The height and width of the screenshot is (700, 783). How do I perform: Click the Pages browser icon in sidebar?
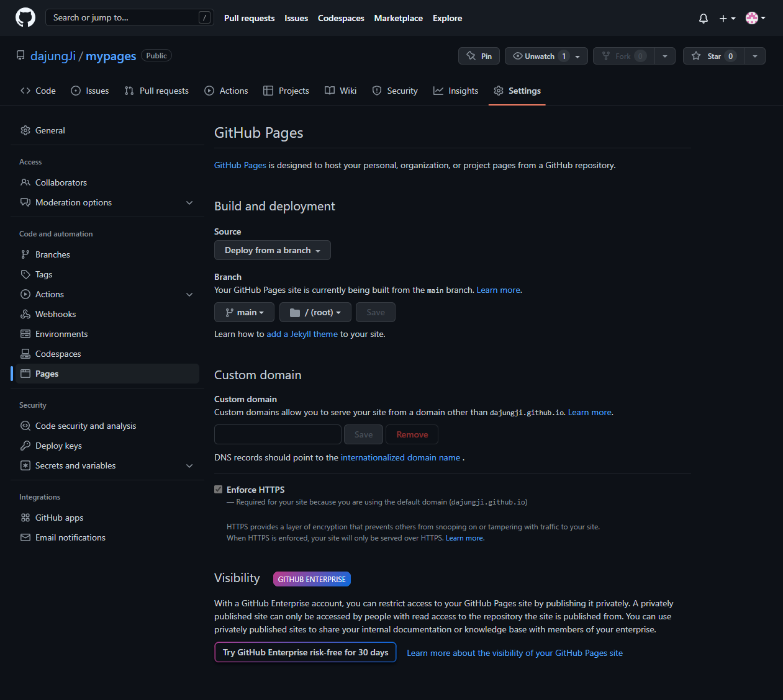click(x=25, y=374)
